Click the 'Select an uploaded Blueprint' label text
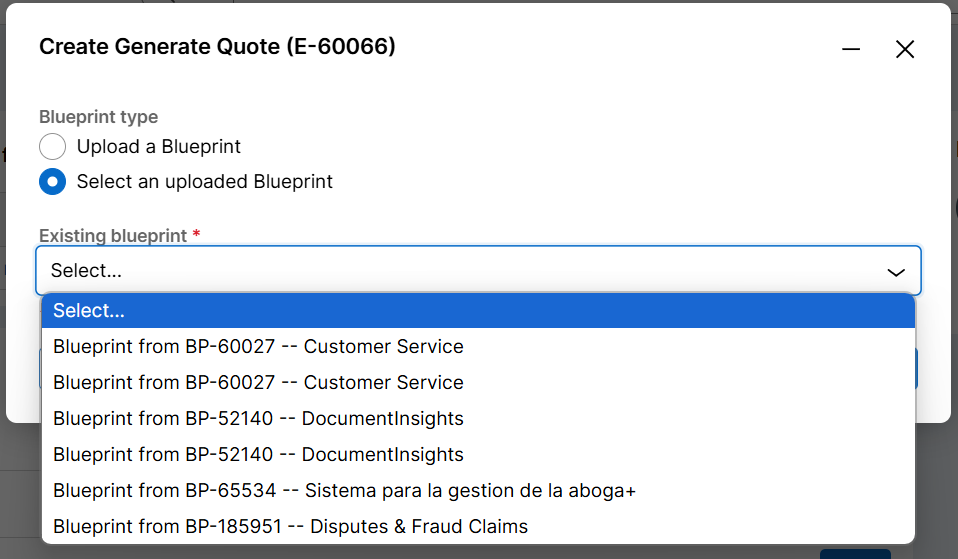 [205, 182]
